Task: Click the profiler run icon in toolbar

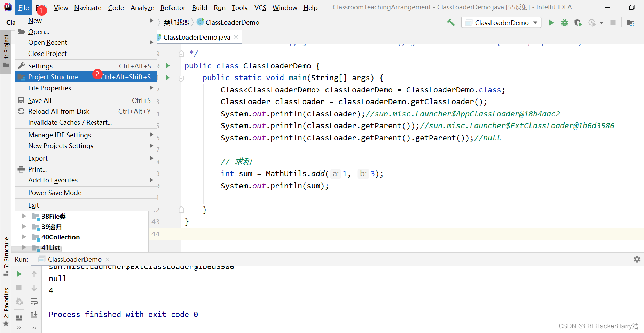Action: click(592, 23)
